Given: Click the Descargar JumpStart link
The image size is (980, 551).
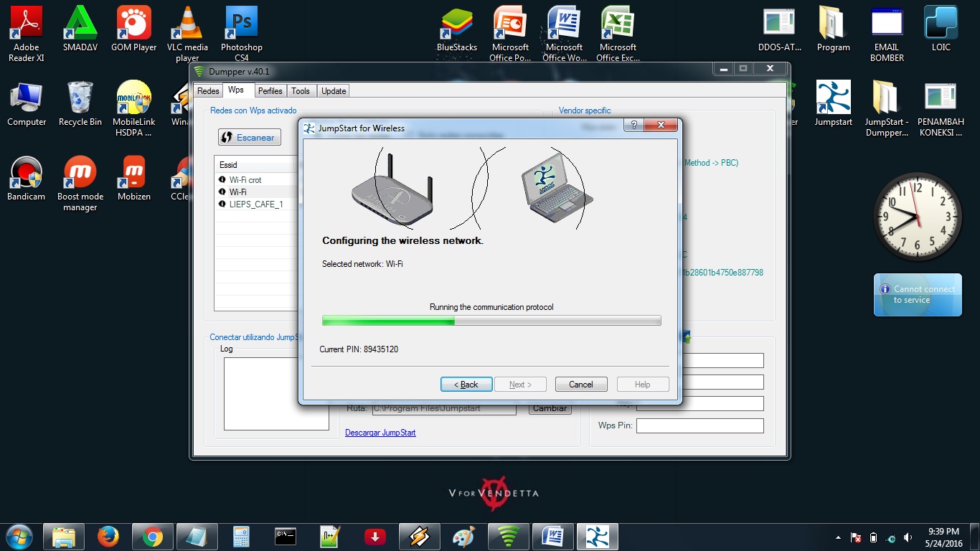Looking at the screenshot, I should (x=380, y=433).
